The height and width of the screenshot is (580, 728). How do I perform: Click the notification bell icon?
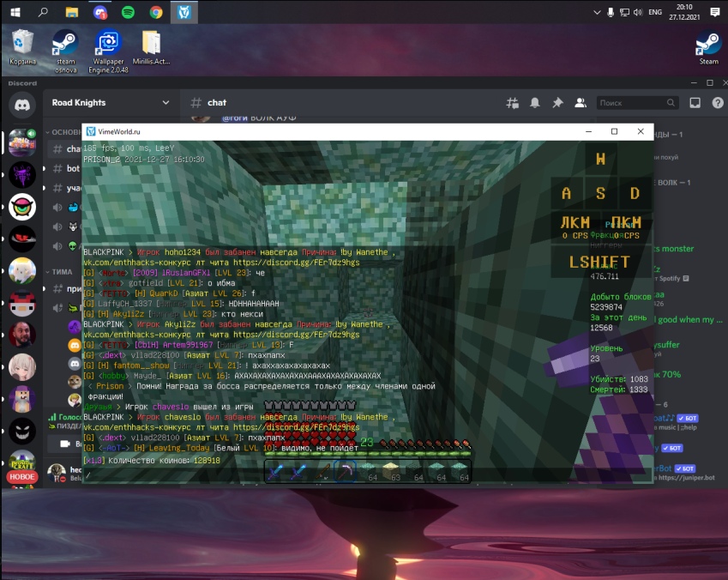coord(535,103)
